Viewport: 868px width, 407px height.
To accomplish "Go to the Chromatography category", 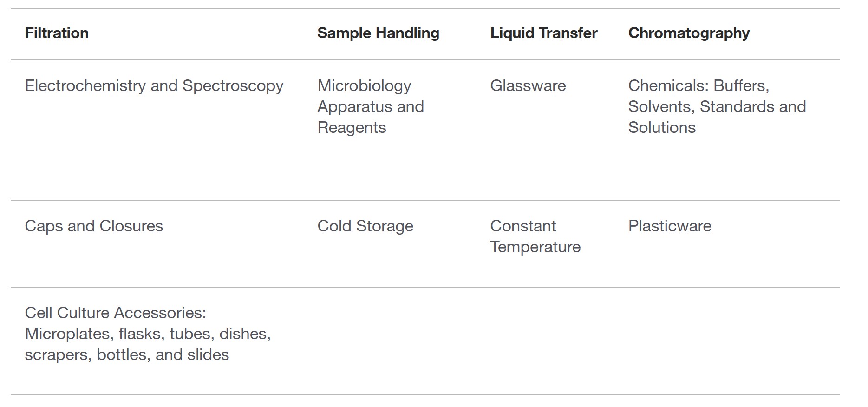I will (689, 33).
